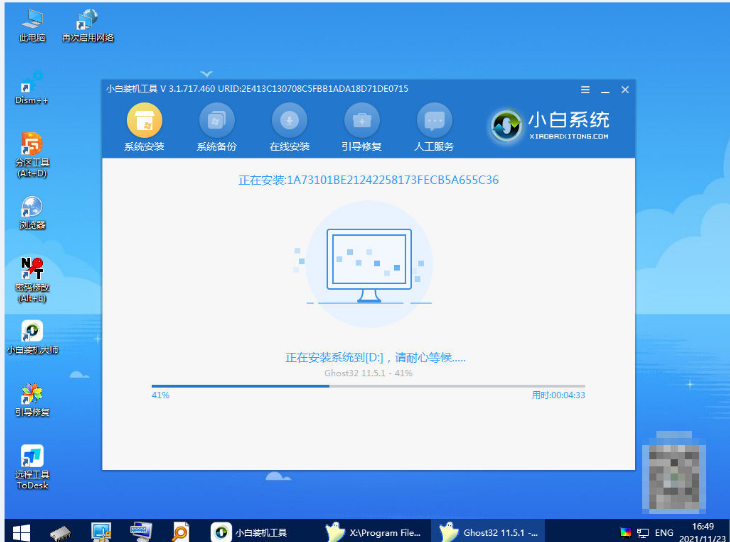
Task: Open the 此电脑 desktop icon
Action: tap(32, 26)
